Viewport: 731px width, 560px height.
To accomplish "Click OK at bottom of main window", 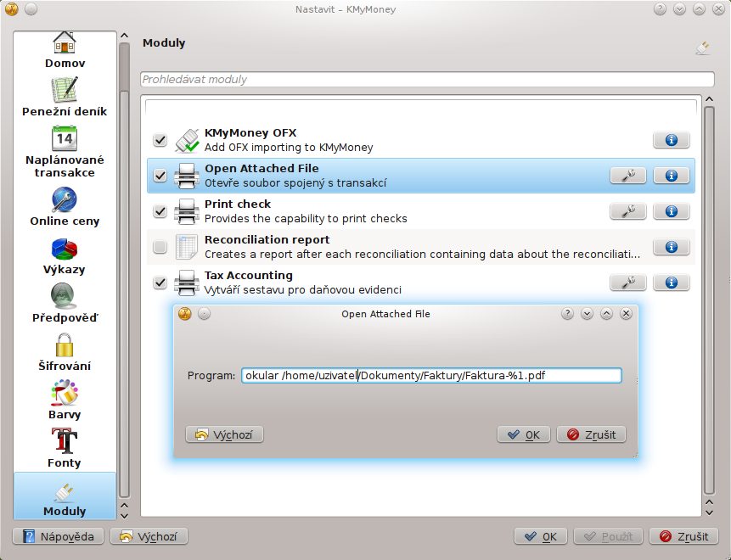I will coord(541,537).
